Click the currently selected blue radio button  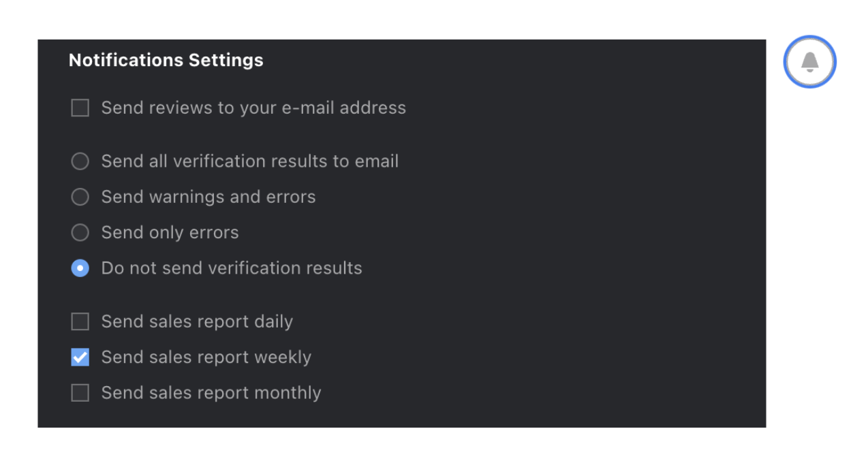point(80,268)
